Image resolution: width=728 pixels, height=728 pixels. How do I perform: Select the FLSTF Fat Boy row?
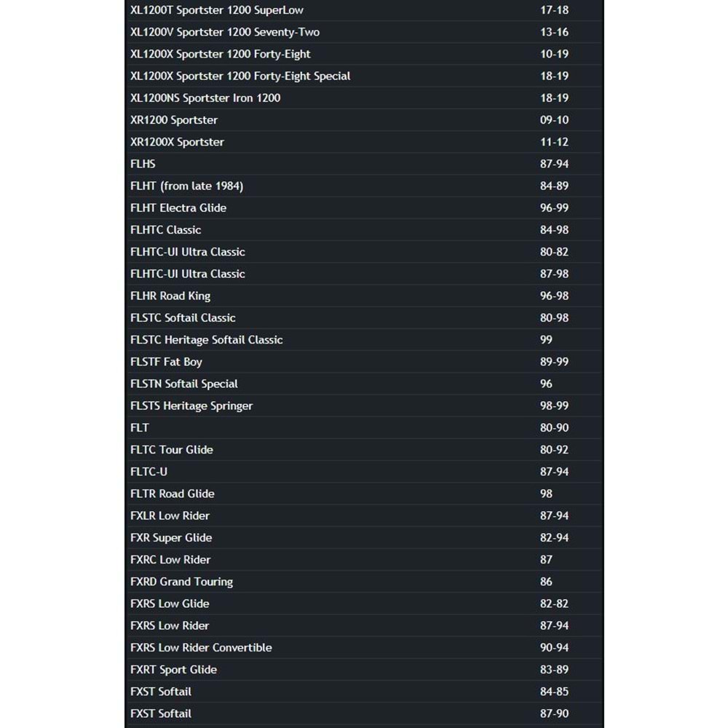[364, 362]
